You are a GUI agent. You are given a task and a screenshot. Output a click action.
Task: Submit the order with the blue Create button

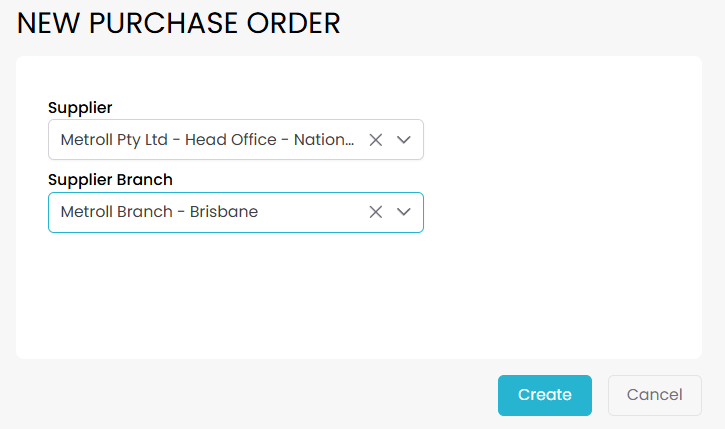pos(545,395)
